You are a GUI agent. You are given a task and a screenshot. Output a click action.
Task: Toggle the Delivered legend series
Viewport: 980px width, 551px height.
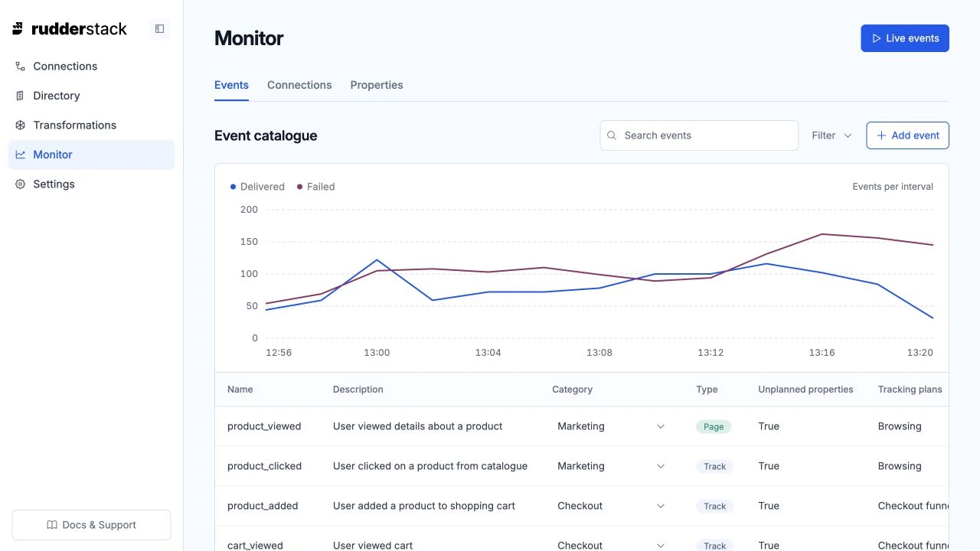[257, 187]
